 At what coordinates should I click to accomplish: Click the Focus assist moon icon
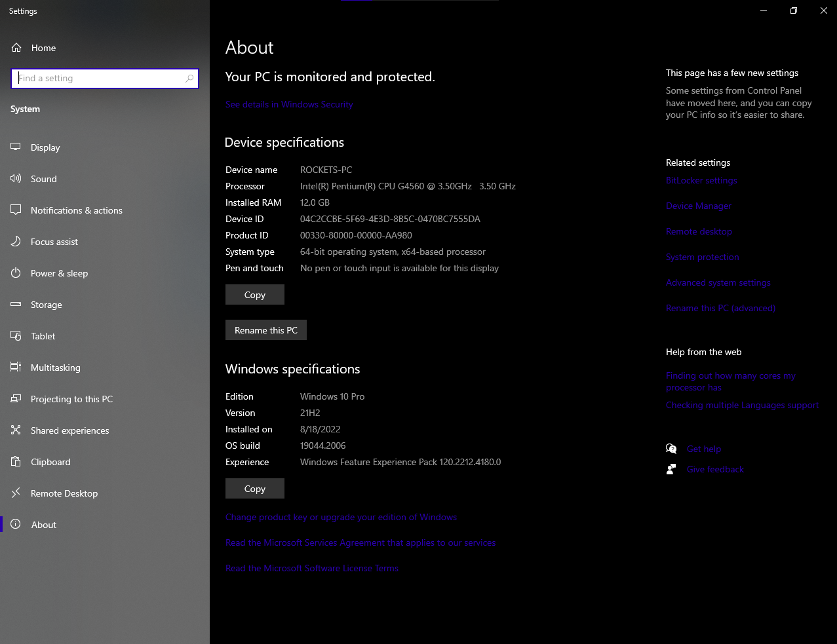click(16, 242)
